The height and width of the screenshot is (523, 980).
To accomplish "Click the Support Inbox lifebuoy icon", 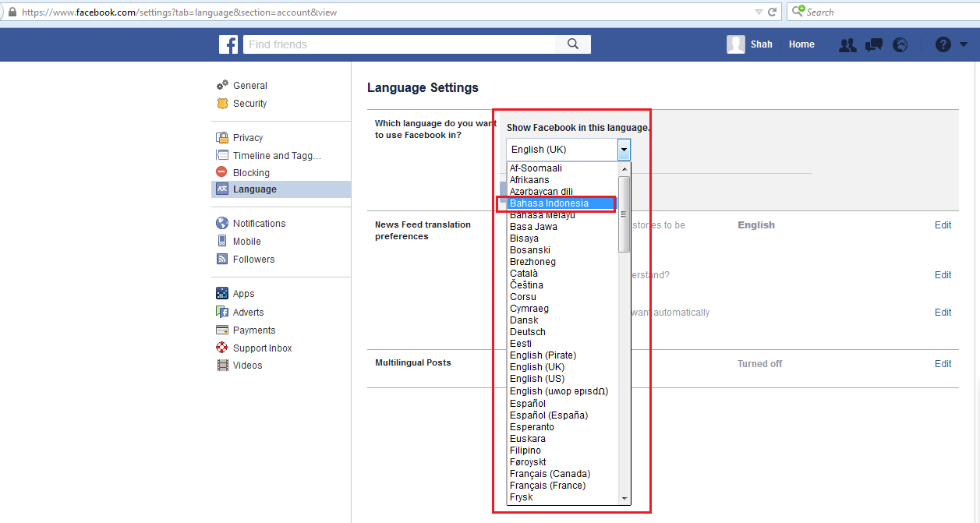I will click(222, 348).
